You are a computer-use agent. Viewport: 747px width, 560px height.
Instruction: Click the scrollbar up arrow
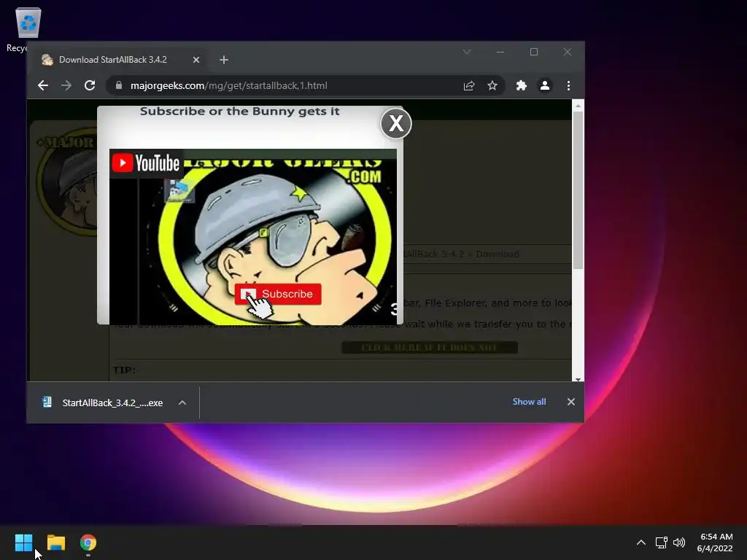click(578, 106)
